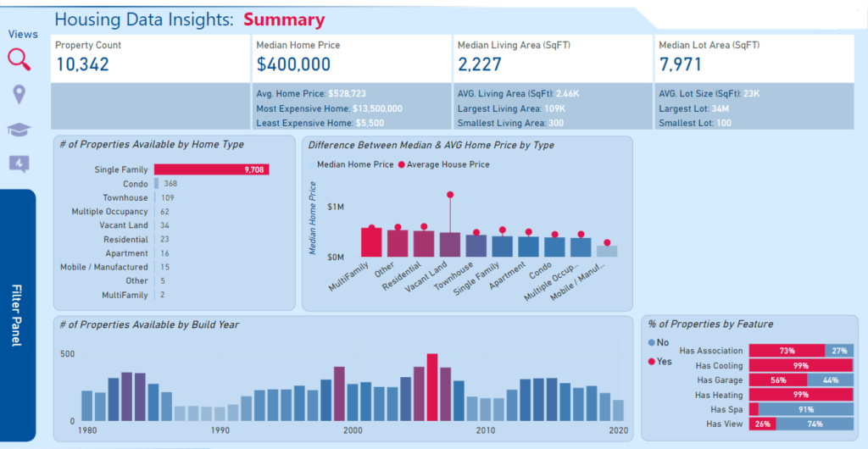The image size is (868, 449).
Task: Click the Median Home Price $400,000 card
Action: point(350,58)
